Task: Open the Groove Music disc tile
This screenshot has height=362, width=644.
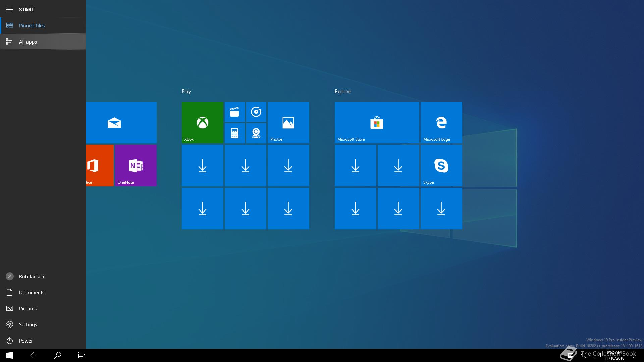Action: (x=256, y=112)
